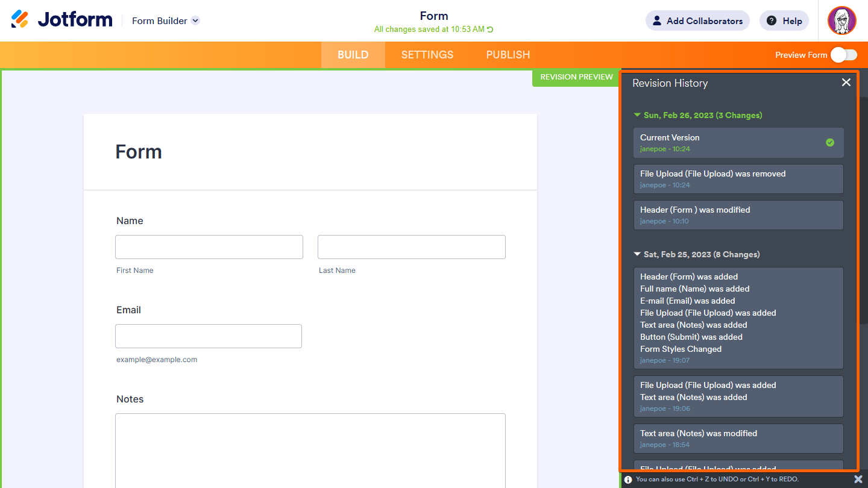Click the REVISION PREVIEW button
Viewport: 868px width, 488px height.
576,77
